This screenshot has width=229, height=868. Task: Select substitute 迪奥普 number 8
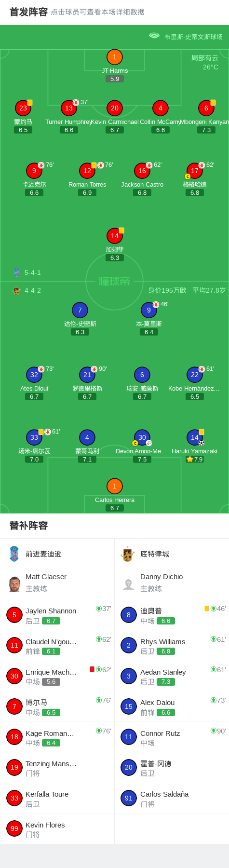[129, 615]
